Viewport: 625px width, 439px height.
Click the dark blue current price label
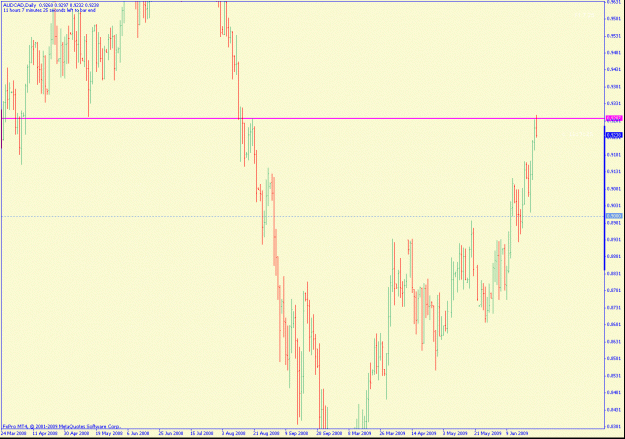pos(614,136)
